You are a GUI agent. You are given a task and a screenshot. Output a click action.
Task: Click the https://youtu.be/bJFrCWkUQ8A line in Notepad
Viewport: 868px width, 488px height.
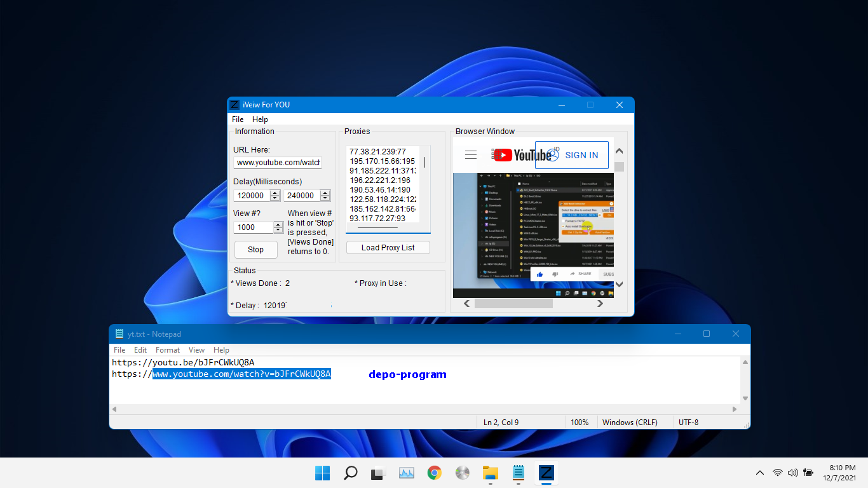point(183,363)
